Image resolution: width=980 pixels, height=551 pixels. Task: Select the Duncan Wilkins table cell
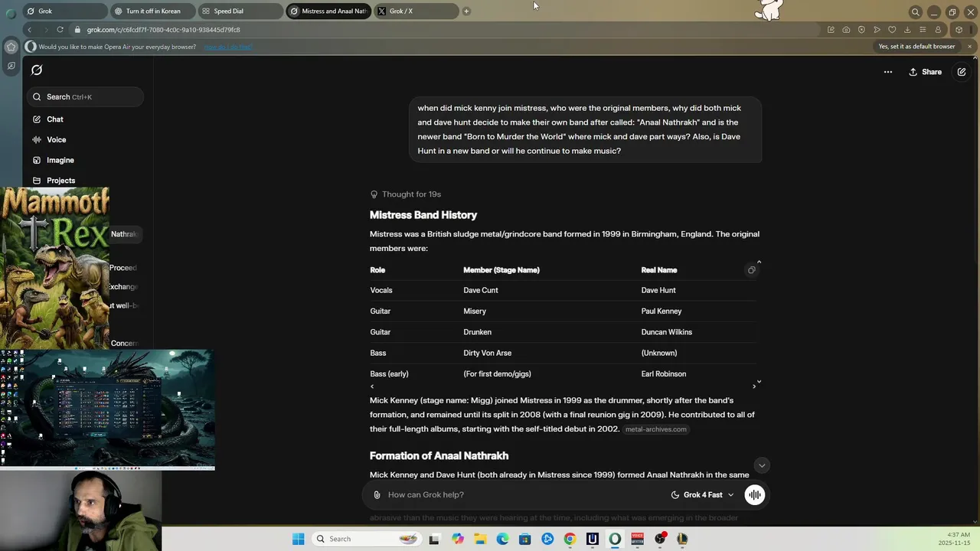[x=667, y=332]
